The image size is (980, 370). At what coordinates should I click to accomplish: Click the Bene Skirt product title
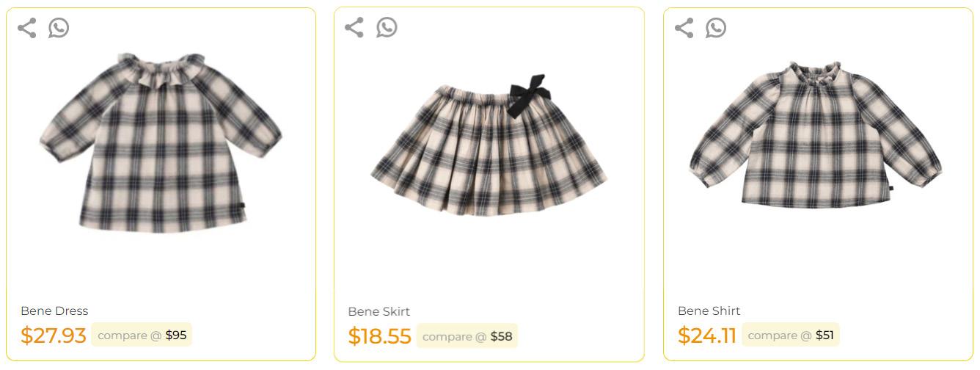coord(379,311)
